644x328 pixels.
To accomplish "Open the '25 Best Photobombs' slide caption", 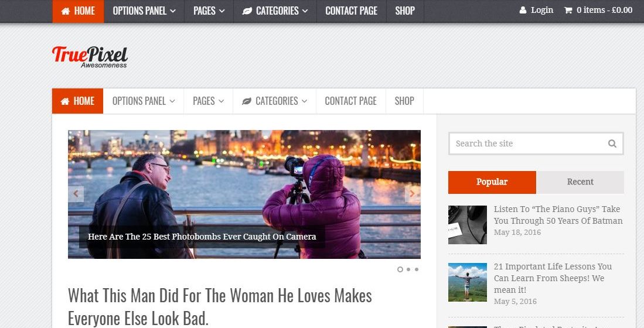I will [202, 237].
